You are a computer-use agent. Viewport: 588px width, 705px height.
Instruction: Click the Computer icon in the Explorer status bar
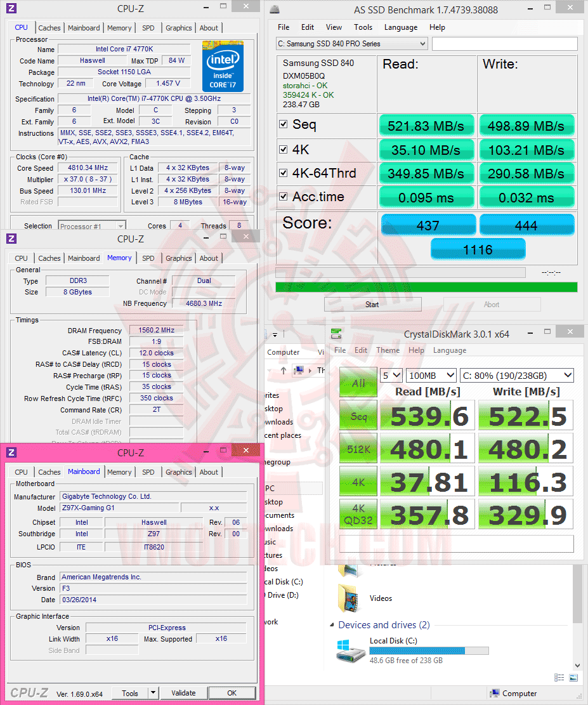click(x=495, y=693)
